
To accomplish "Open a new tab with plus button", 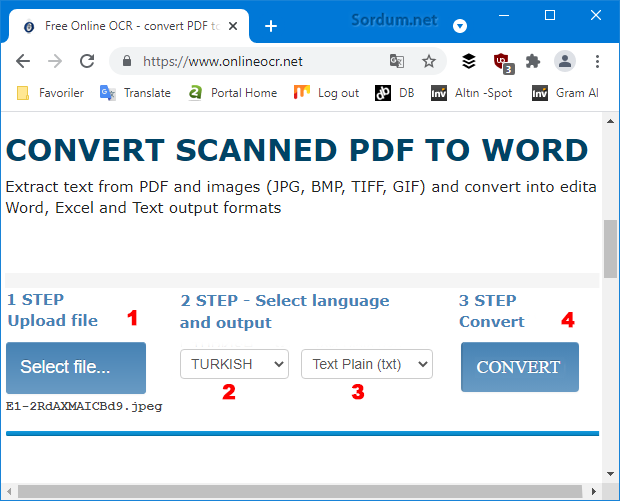I will [x=270, y=26].
